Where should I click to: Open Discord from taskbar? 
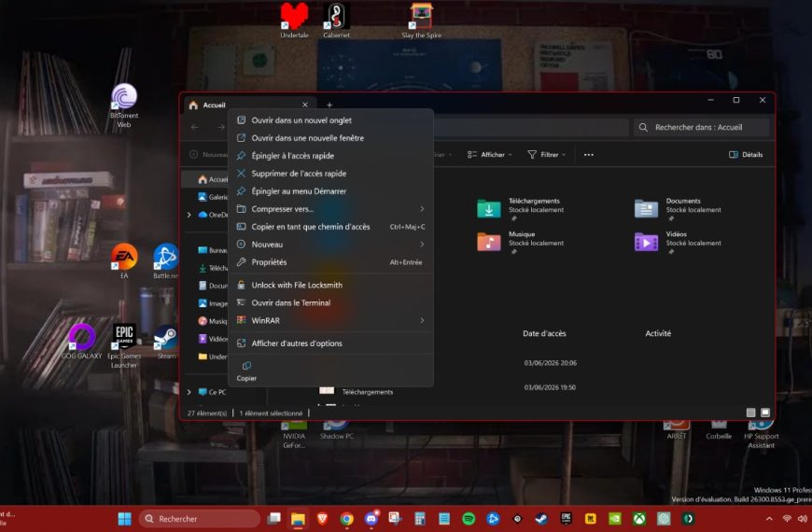tap(371, 519)
